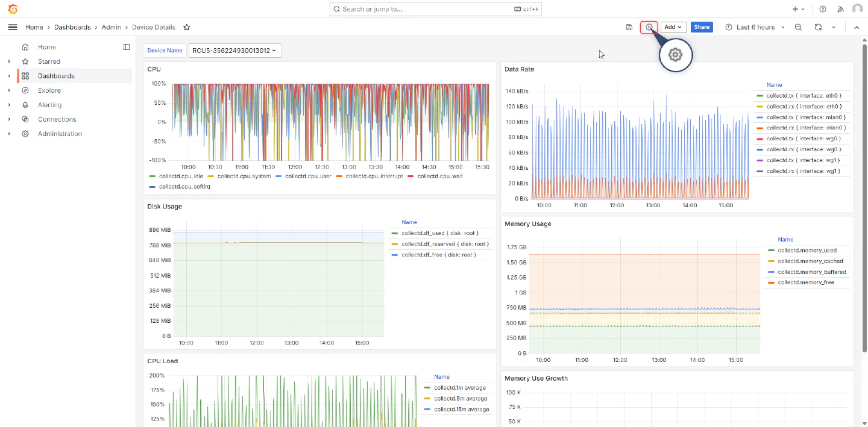This screenshot has width=868, height=427.
Task: Open the news RSS feed icon
Action: (840, 9)
